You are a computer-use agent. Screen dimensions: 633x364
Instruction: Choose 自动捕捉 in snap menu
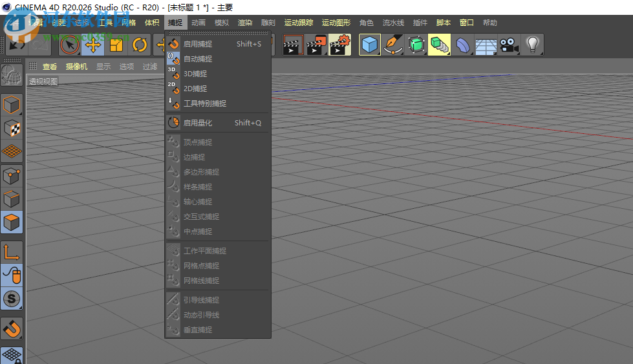[218, 59]
